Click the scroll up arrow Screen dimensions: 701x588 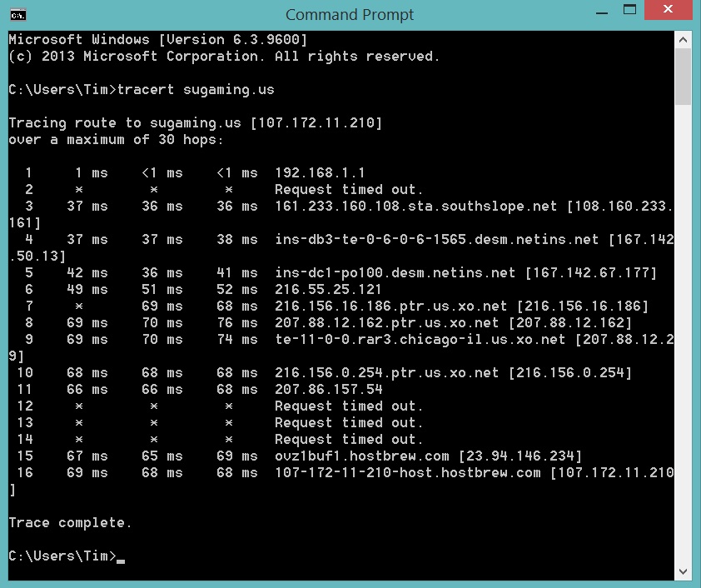(x=683, y=40)
